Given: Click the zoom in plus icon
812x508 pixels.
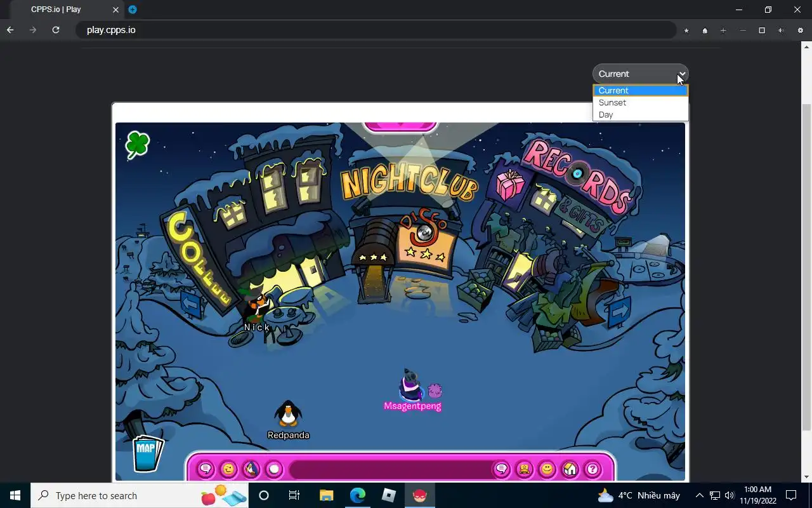Looking at the screenshot, I should pyautogui.click(x=723, y=30).
